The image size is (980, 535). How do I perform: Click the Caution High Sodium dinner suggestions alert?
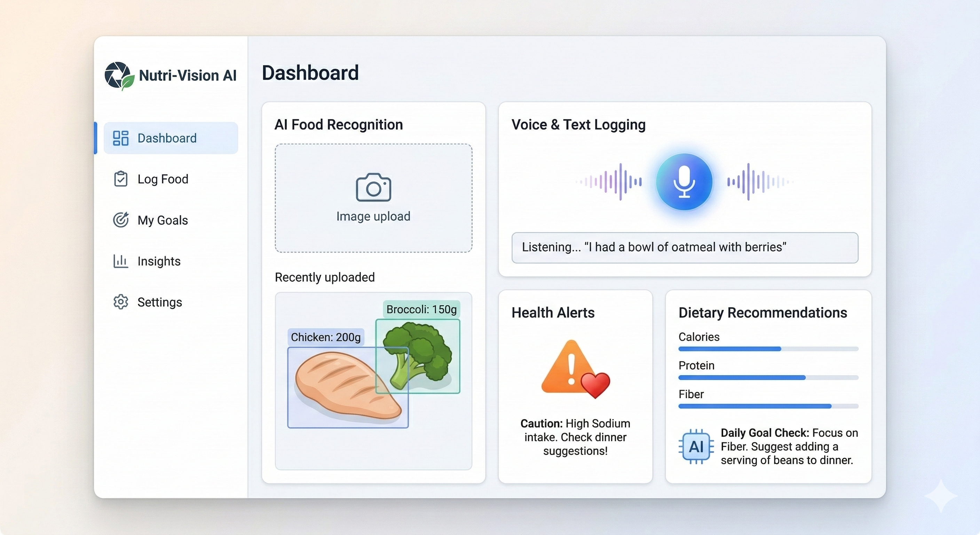pos(575,437)
